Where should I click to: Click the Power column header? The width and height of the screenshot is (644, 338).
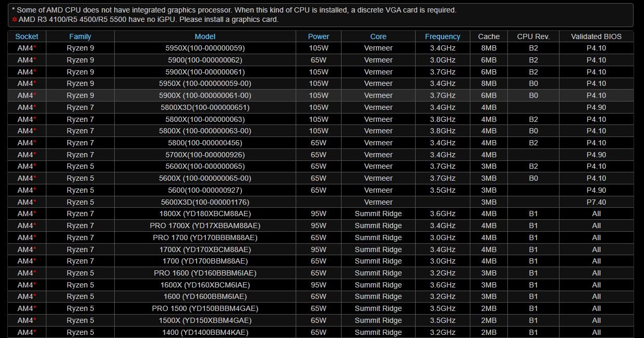(318, 36)
